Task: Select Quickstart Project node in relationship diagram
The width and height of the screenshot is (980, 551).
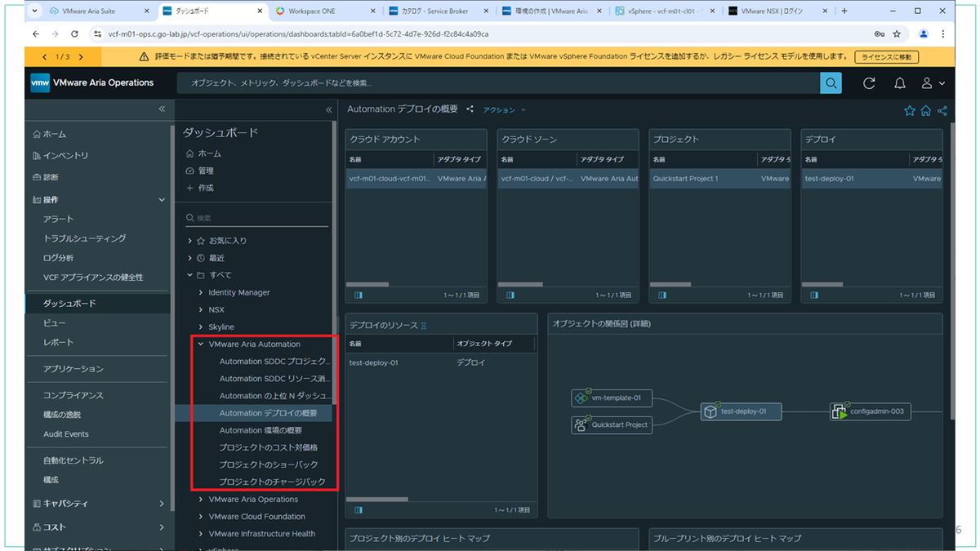Action: [612, 424]
